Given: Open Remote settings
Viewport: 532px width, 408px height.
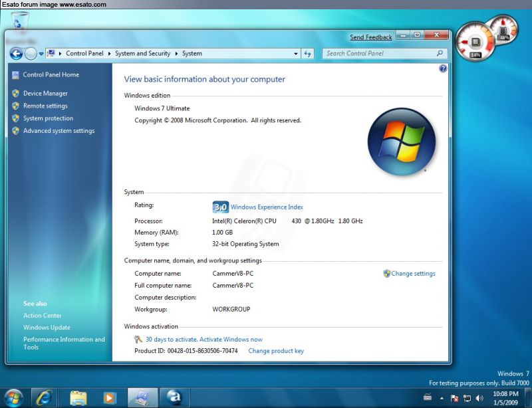Looking at the screenshot, I should click(45, 106).
